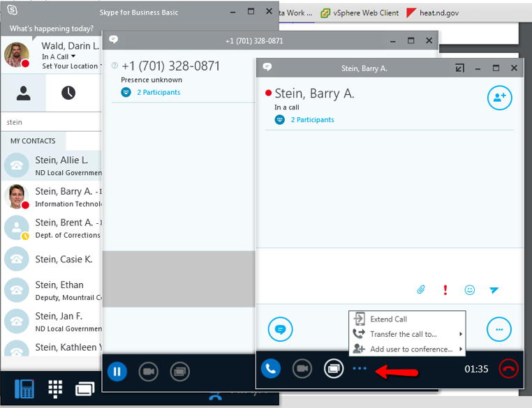Viewport: 532px width, 408px height.
Task: Click the What's happening today? note field
Action: click(51, 29)
